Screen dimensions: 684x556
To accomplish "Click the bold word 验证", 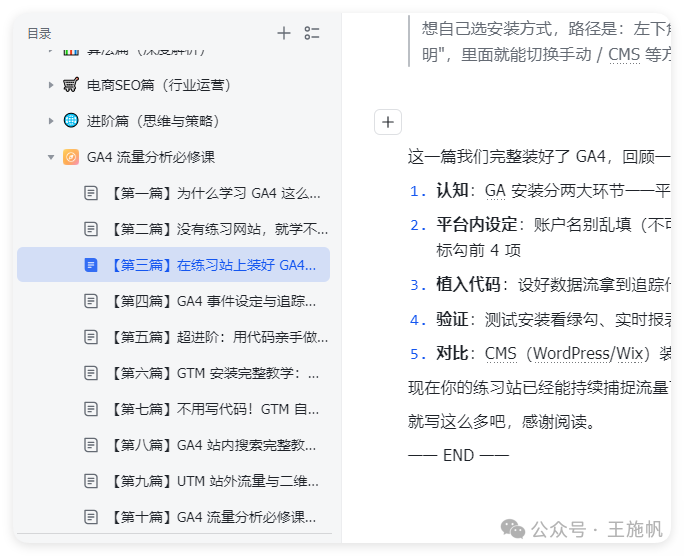I will click(452, 319).
